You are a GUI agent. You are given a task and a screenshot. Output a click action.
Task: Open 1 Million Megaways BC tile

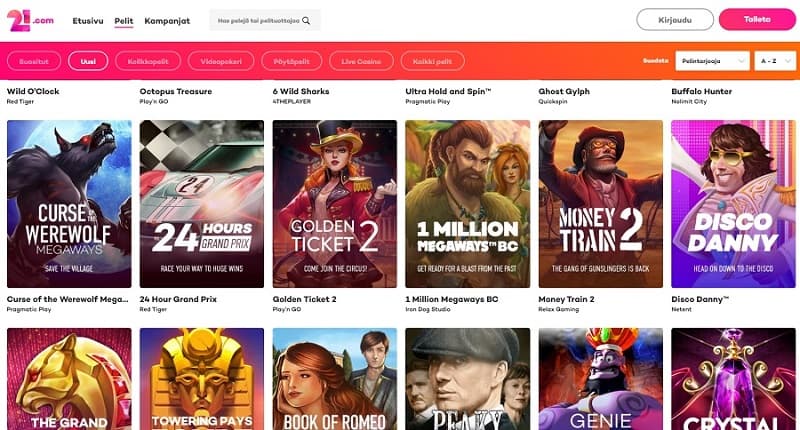click(x=468, y=204)
